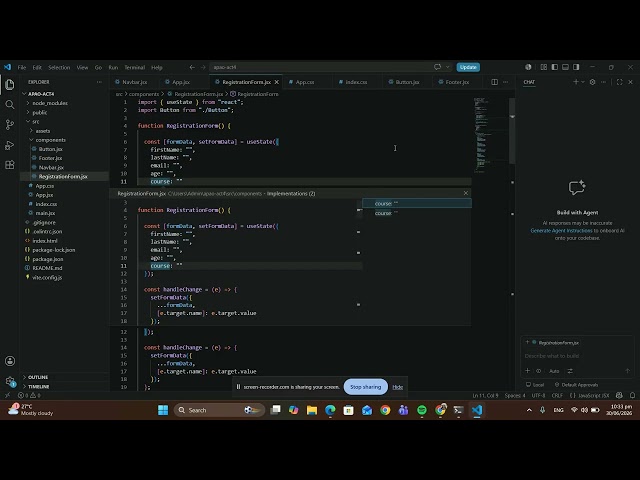Screen dimensions: 640x480
Task: Open main.jsx in the explorer
Action: [45, 213]
